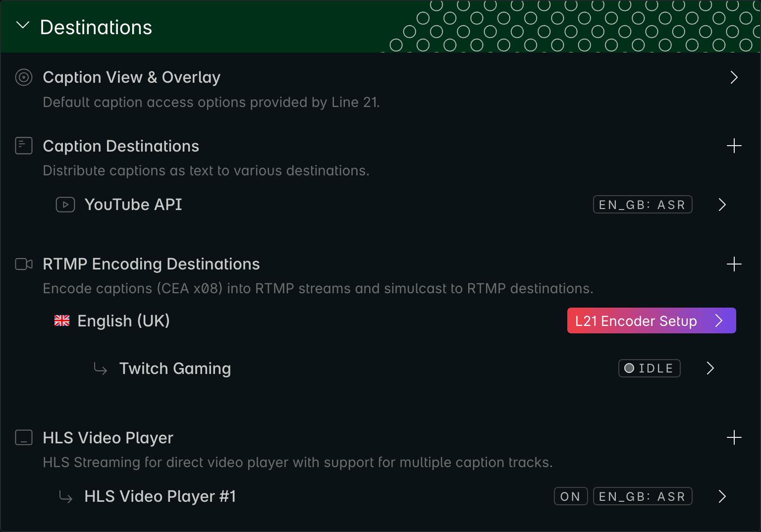Open Caption View & Overlay arrow
Screen dimensions: 761x532
(x=734, y=77)
